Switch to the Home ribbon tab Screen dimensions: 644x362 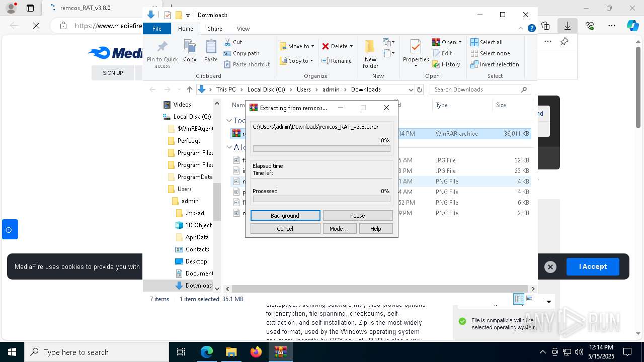[186, 29]
